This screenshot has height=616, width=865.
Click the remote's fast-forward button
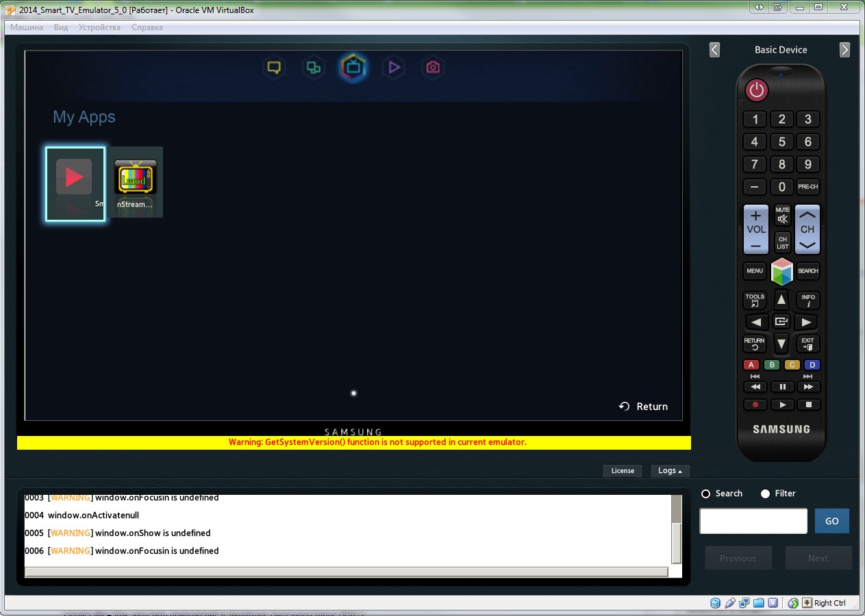click(809, 387)
